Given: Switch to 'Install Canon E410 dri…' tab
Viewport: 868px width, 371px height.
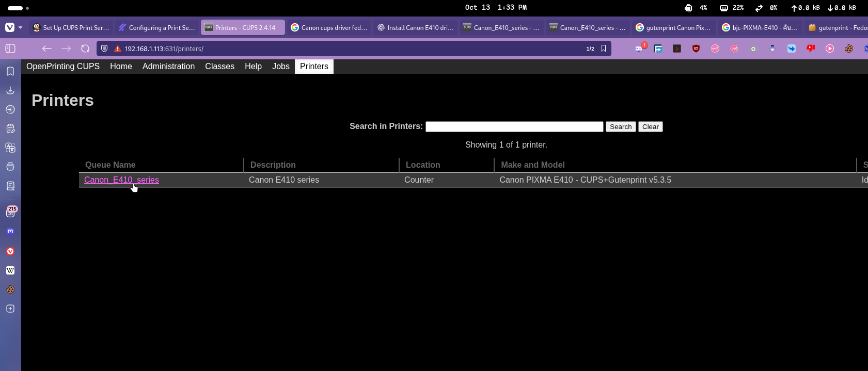Looking at the screenshot, I should (415, 28).
